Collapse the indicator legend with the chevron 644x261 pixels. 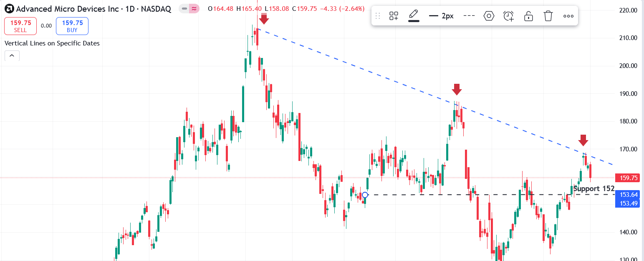click(12, 55)
